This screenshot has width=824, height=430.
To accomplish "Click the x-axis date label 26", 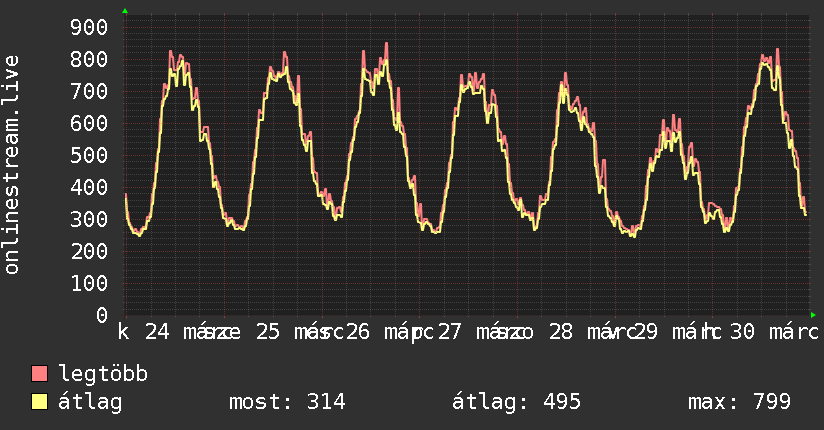I will click(357, 332).
